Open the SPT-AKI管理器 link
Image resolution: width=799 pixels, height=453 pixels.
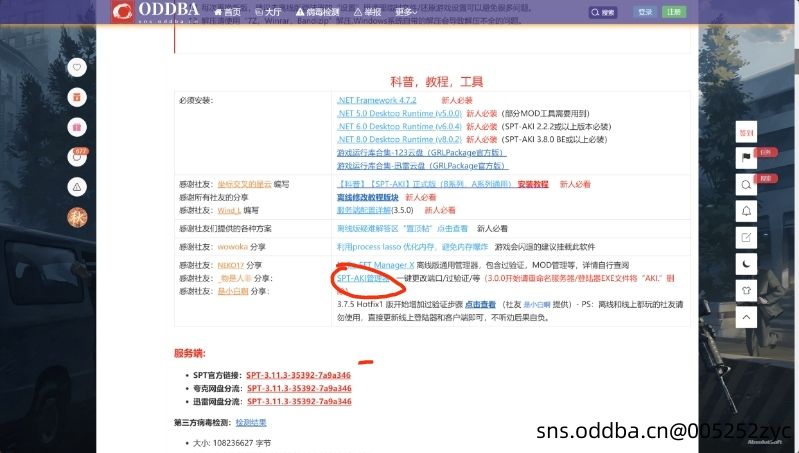click(363, 278)
